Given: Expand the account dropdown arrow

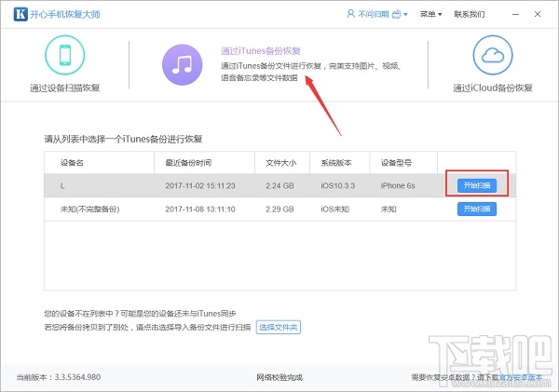Looking at the screenshot, I should coord(405,15).
